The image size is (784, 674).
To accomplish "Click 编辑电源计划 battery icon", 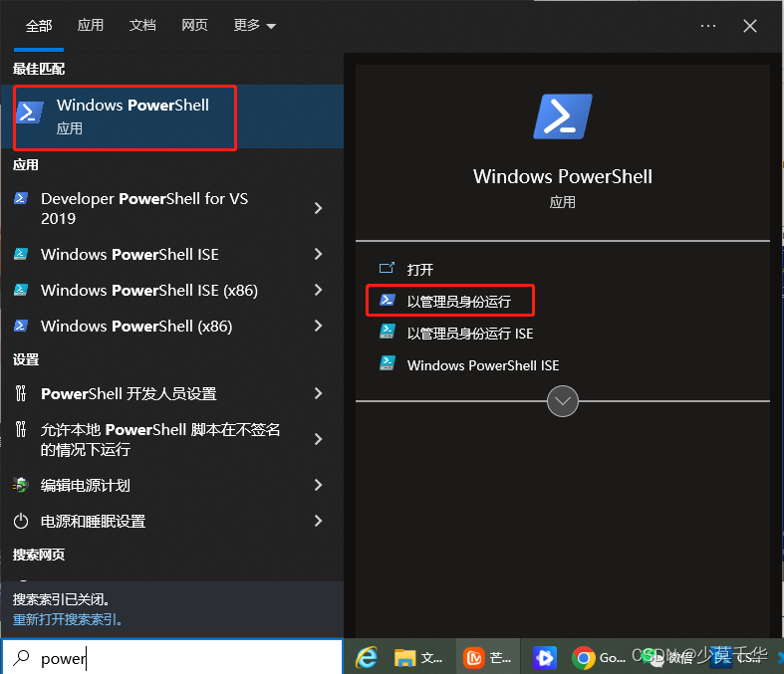I will [x=21, y=485].
